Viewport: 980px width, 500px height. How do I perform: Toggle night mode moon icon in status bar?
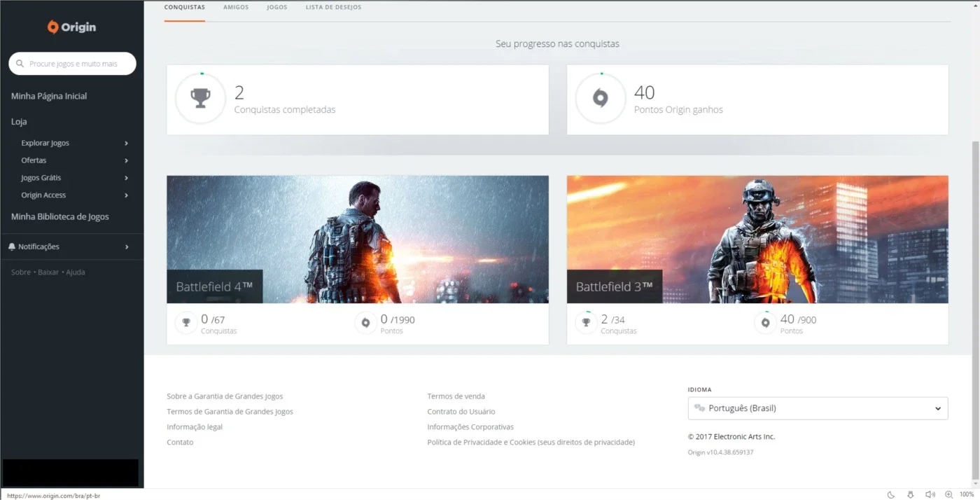click(891, 494)
